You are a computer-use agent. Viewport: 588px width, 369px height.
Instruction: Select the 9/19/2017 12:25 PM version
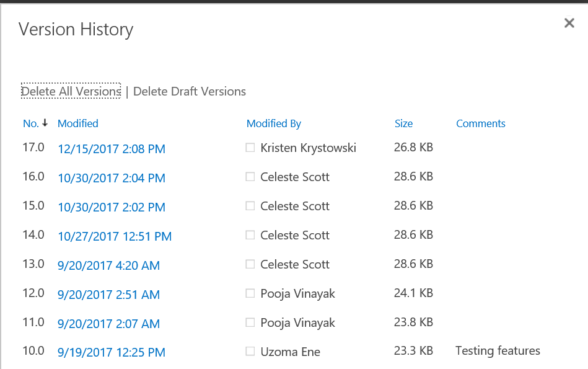tap(112, 352)
